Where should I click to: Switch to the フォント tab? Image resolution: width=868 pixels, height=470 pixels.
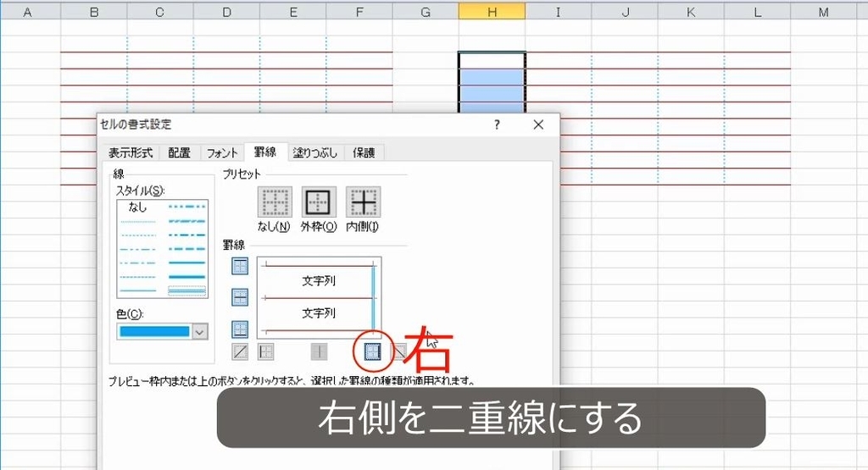point(222,152)
